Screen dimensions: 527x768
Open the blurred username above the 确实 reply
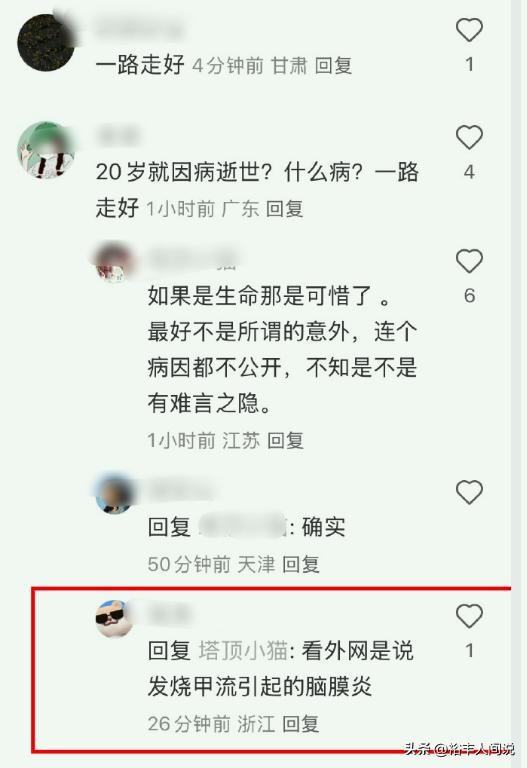(x=180, y=490)
